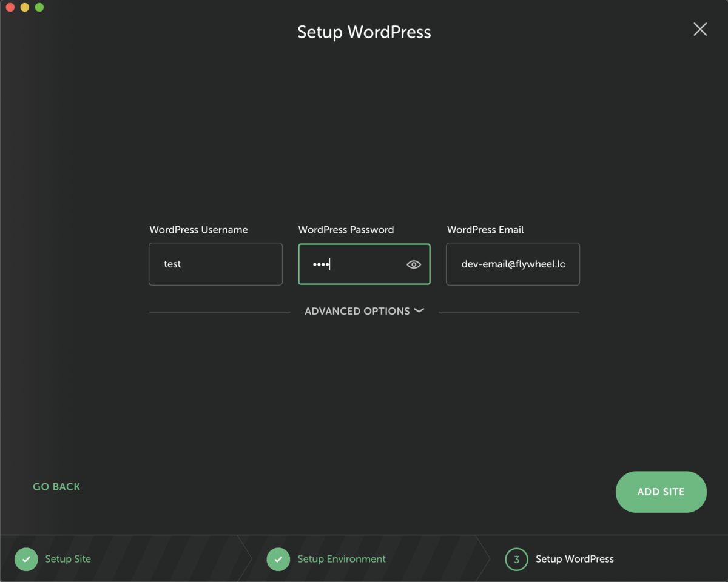Select the Setup WordPress step label
728x582 pixels.
[x=575, y=559]
